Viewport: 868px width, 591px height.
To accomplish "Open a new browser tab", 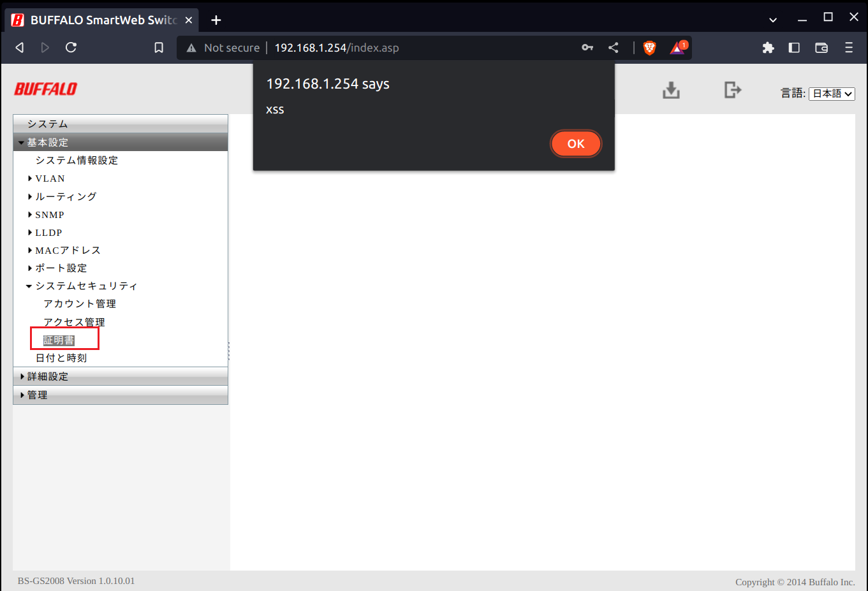I will [x=216, y=20].
